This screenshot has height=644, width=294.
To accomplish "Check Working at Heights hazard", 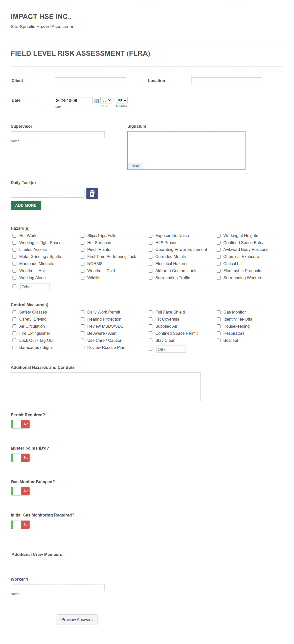I will [219, 236].
